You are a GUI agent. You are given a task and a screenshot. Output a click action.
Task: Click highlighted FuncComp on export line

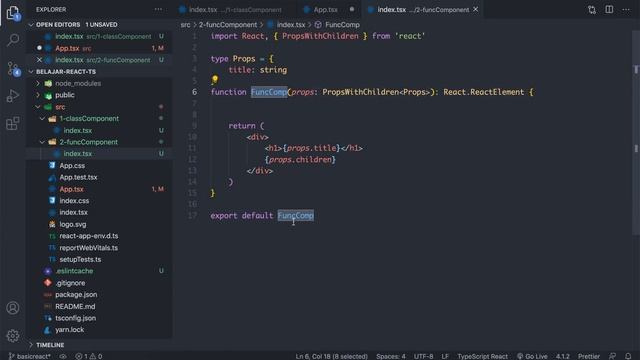[x=296, y=216]
